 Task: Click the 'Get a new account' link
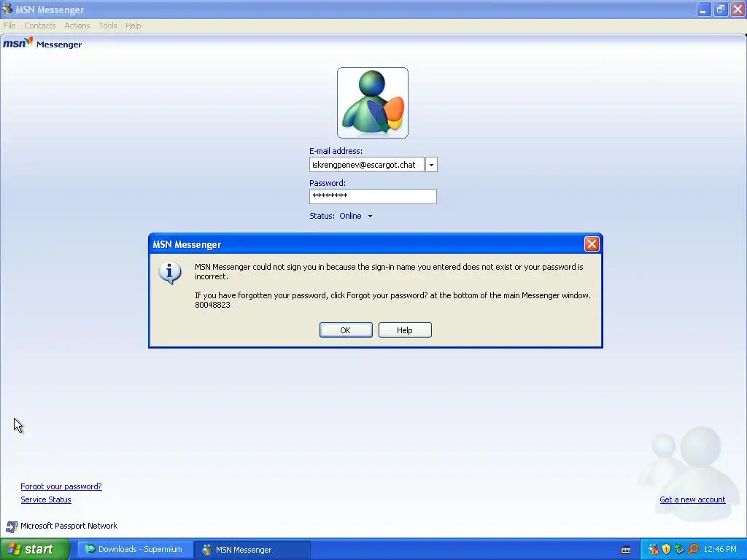[692, 499]
